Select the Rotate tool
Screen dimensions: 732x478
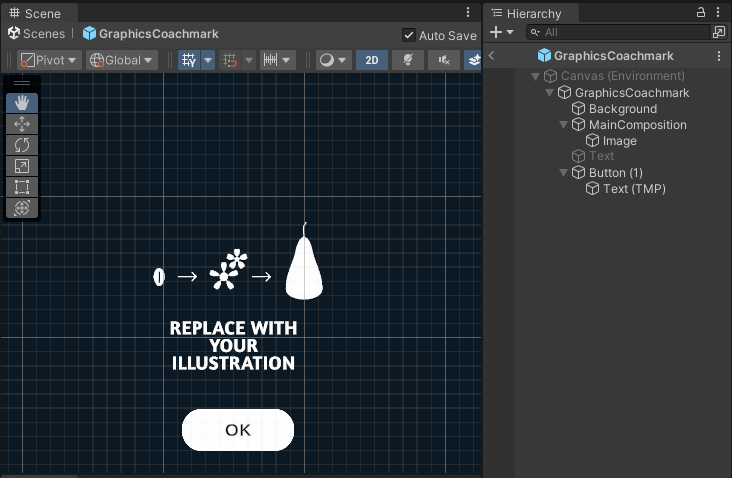(22, 145)
